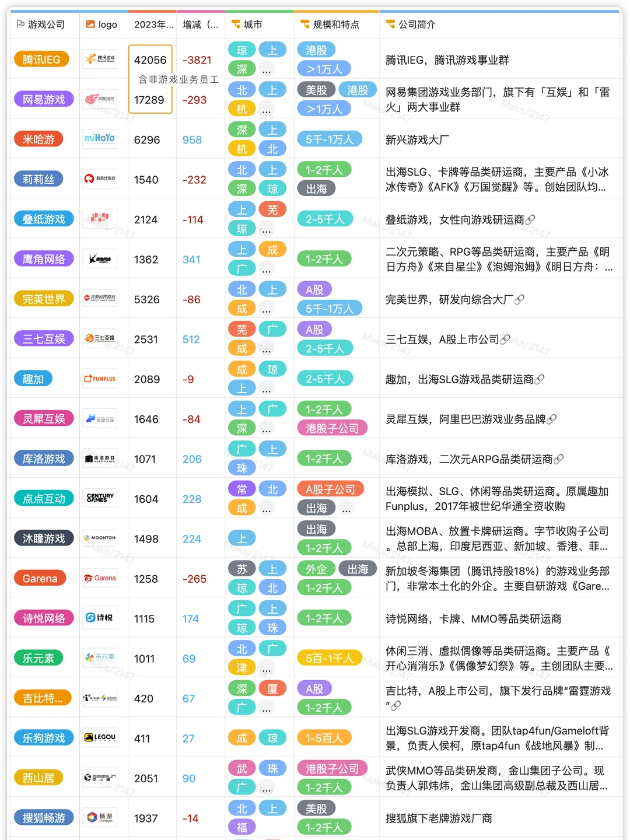Open the 腾讯IEG logo thumbnail

coord(100,60)
